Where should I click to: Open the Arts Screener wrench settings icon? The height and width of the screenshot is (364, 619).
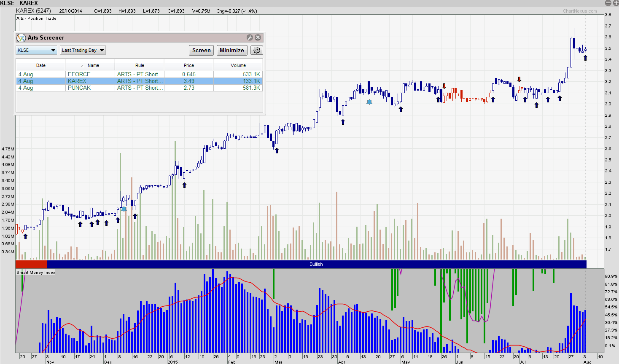pyautogui.click(x=250, y=37)
